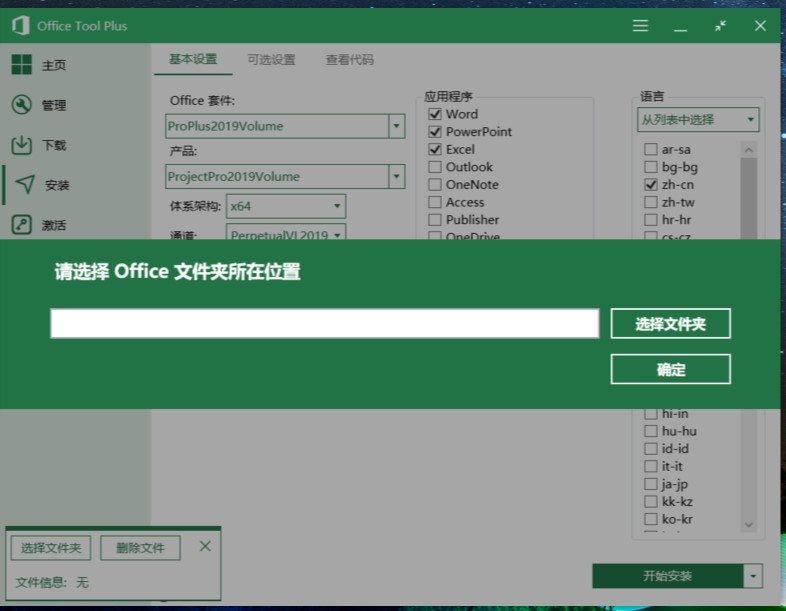Click the install paper-plane icon
Image resolution: width=786 pixels, height=611 pixels.
[24, 185]
